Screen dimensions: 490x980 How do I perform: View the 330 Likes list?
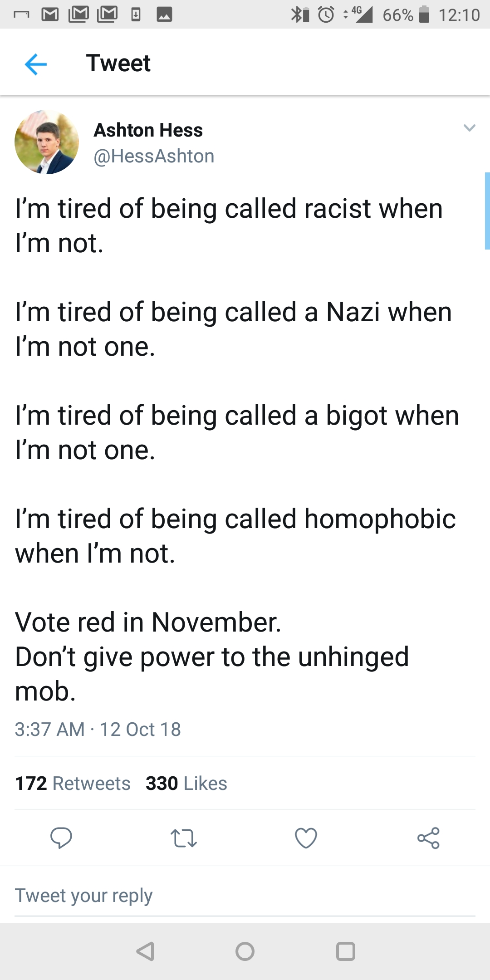186,784
